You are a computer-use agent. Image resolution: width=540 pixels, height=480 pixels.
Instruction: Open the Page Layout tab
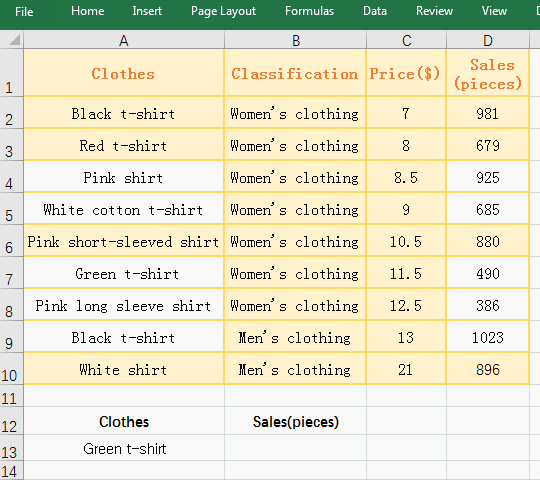click(223, 11)
